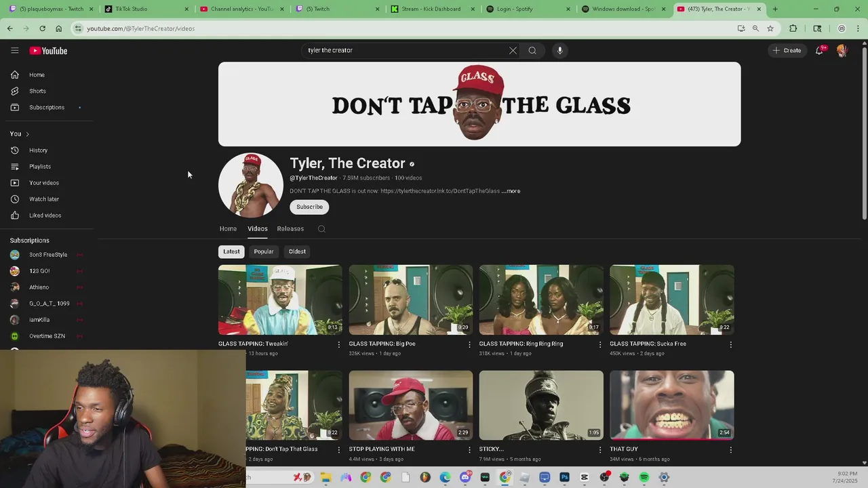This screenshot has height=488, width=868.
Task: Switch to the Releases tab
Action: point(290,228)
